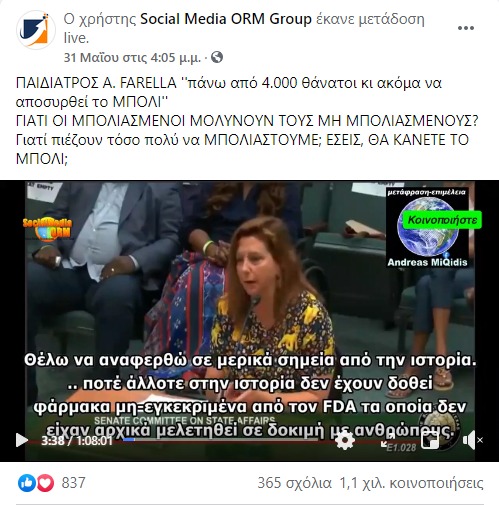This screenshot has height=505, width=499.
Task: View the 1,1 χιλ. κοινοποιήσεις shares
Action: 411,483
